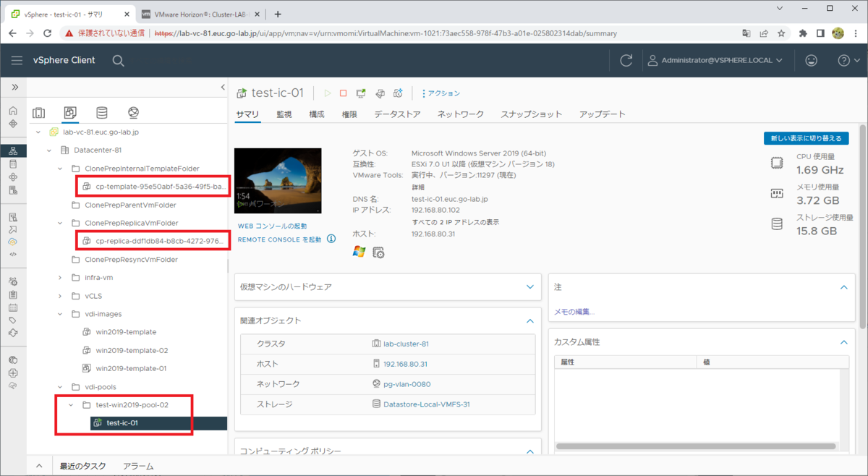Click the VM console thumbnail

click(x=277, y=181)
